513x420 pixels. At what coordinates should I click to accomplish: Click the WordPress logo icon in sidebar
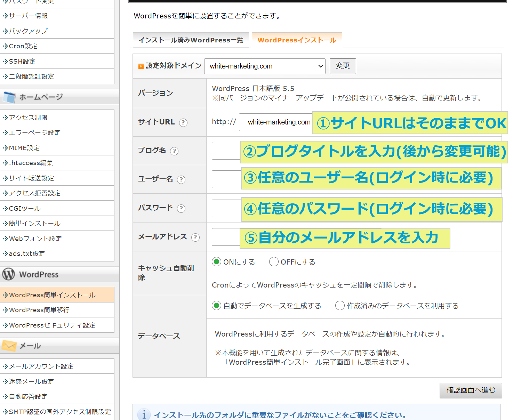(8, 274)
